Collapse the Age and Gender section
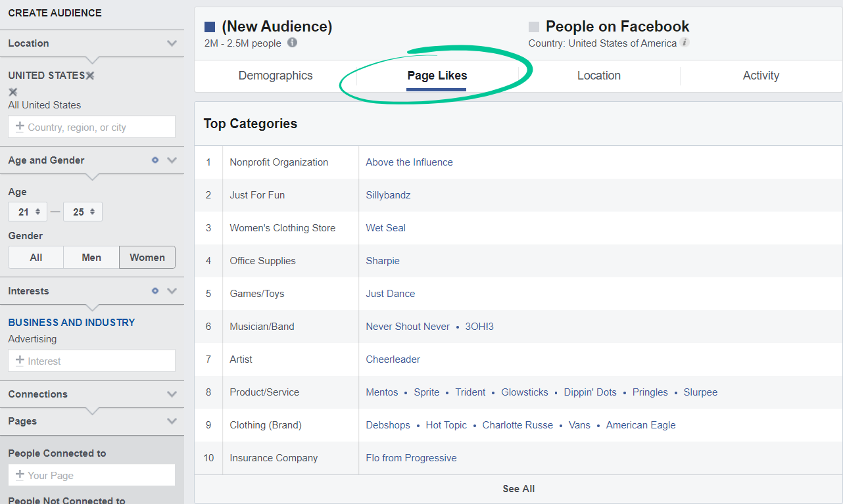Screen dimensions: 843x504 point(172,160)
